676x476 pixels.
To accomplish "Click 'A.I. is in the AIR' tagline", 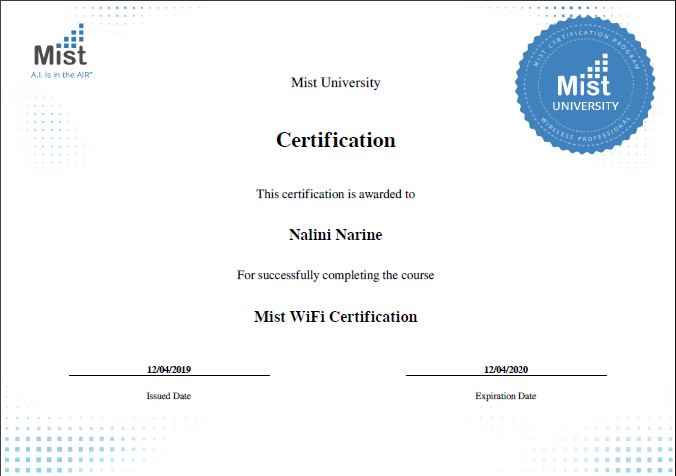I will 62,75.
